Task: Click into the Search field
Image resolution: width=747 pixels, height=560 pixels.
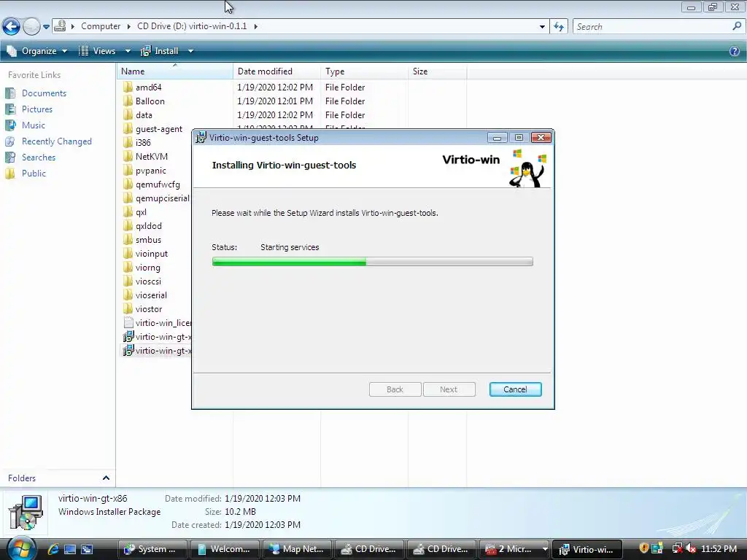Action: [651, 27]
